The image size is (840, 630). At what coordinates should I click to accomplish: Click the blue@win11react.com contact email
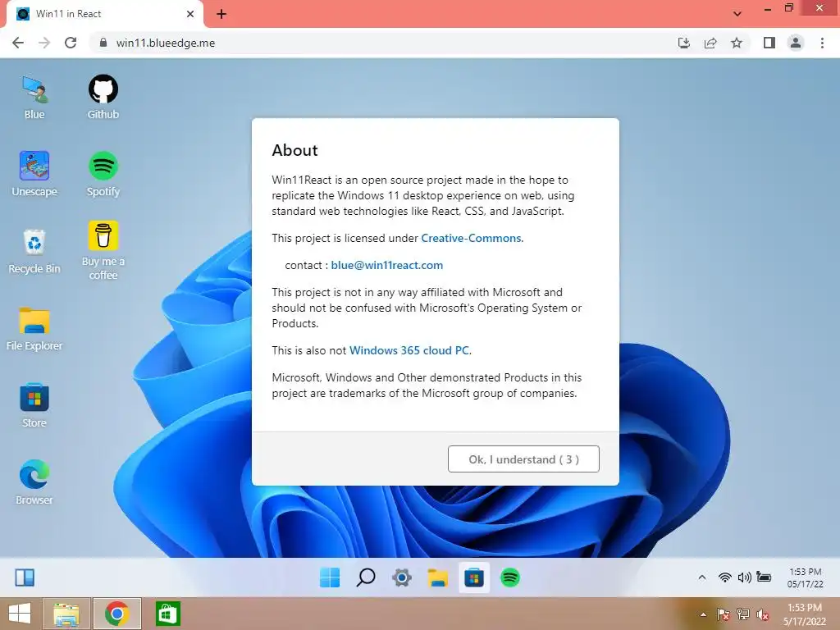pos(387,265)
